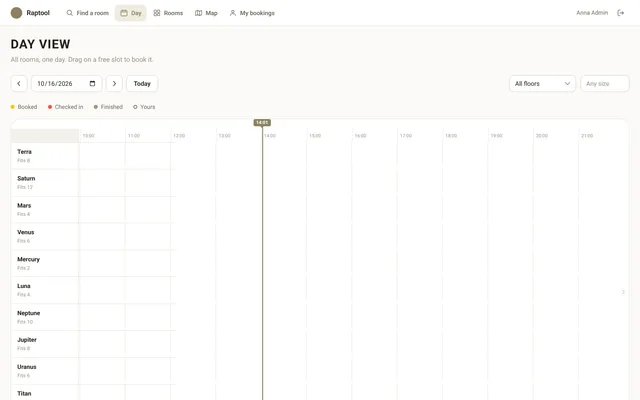Click the 14:01 current time marker
The width and height of the screenshot is (640, 400).
(x=262, y=122)
